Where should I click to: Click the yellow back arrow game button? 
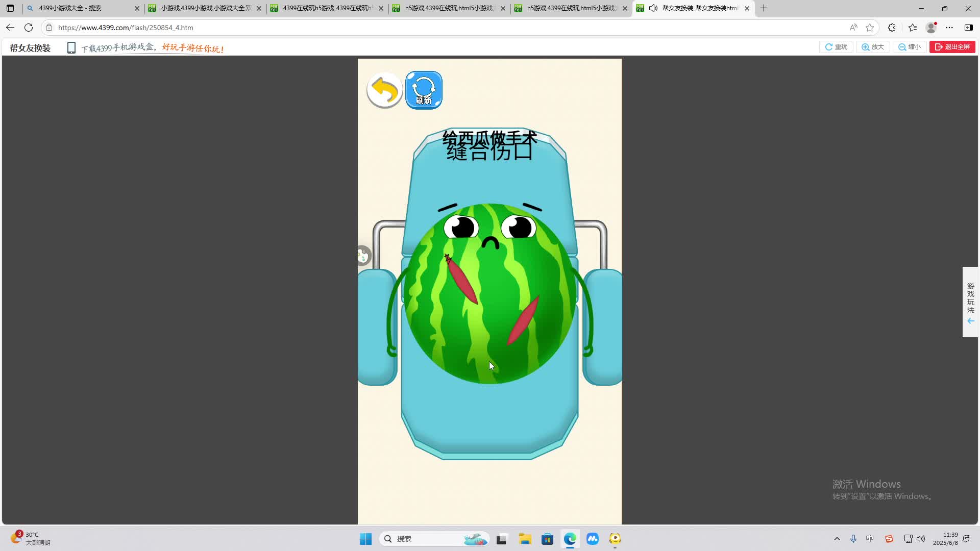(384, 90)
